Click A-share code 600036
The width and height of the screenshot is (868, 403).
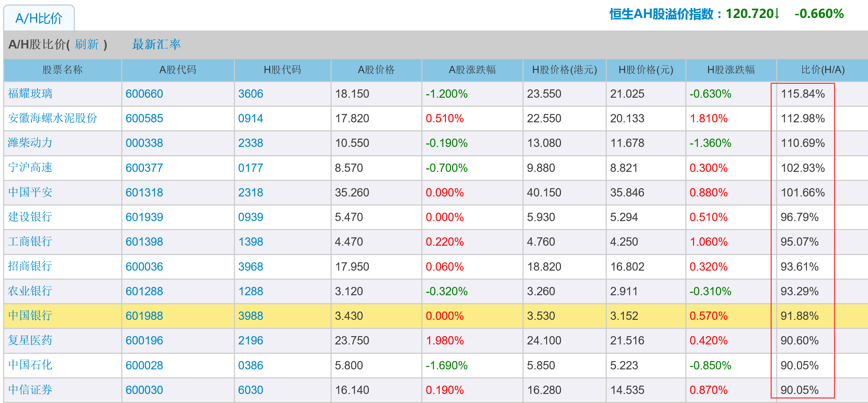(144, 266)
